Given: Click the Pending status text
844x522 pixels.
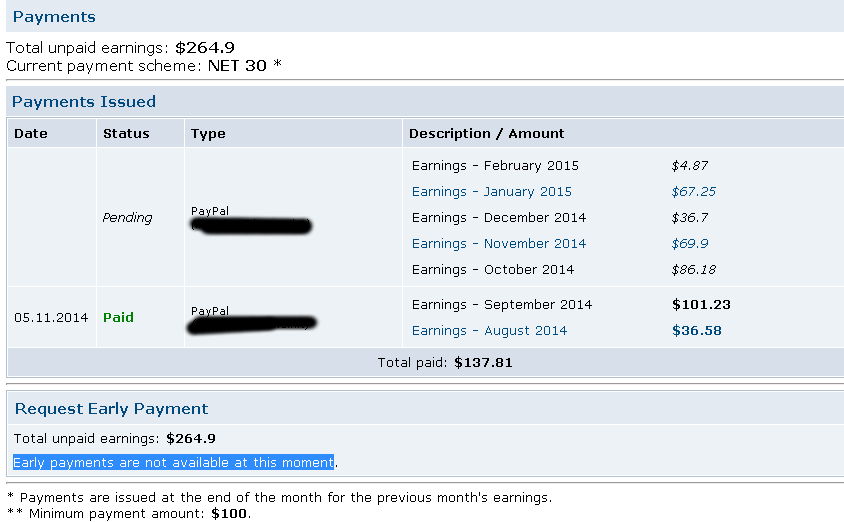Looking at the screenshot, I should click(127, 218).
